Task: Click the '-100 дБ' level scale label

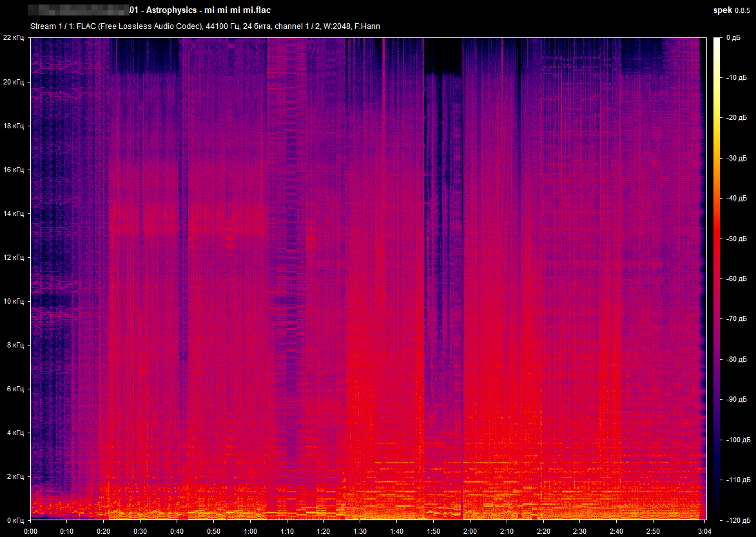Action: (737, 440)
